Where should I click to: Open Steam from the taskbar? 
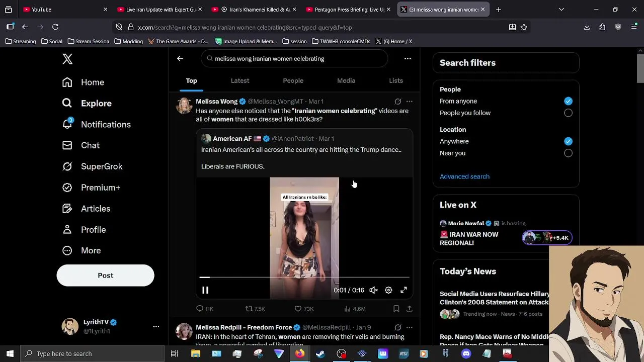point(320,354)
